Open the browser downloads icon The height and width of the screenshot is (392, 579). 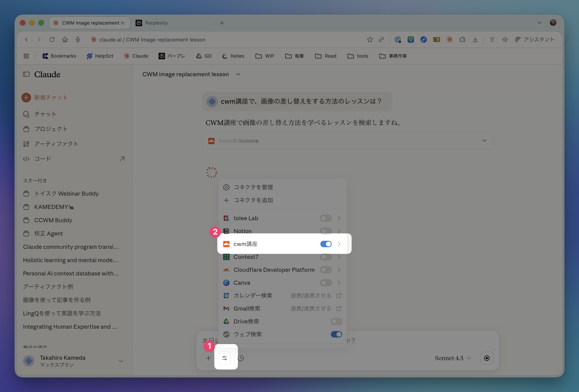(x=475, y=40)
